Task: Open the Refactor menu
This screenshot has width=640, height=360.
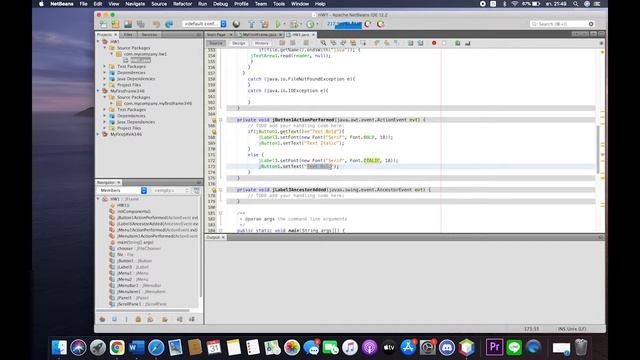Action: pos(182,4)
